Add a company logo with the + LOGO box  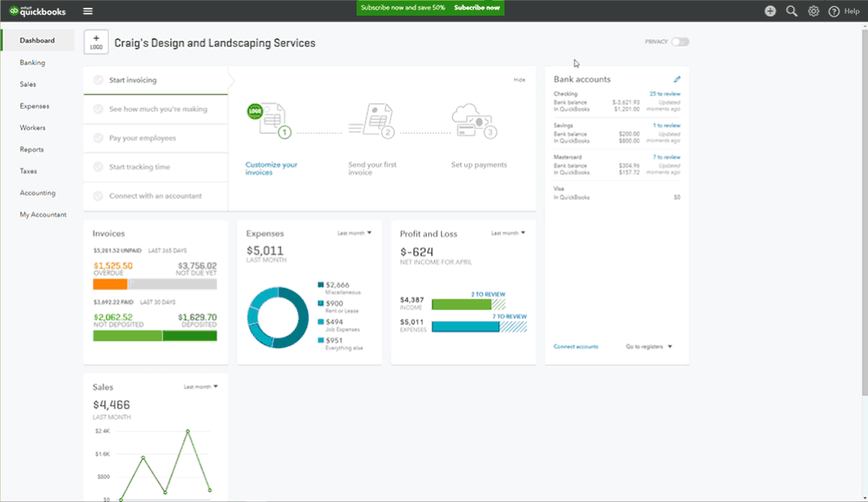97,42
